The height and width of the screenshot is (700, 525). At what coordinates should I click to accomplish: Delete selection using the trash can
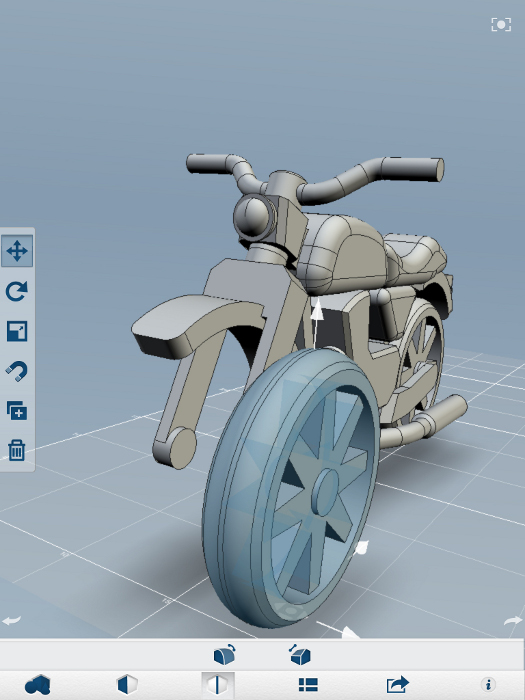[17, 450]
